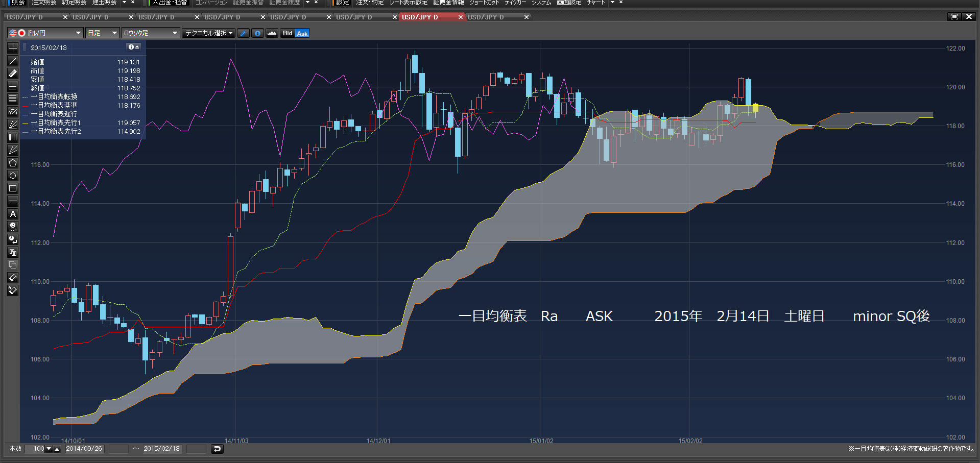Click the mountain area chart icon
Image resolution: width=980 pixels, height=463 pixels.
tap(272, 33)
